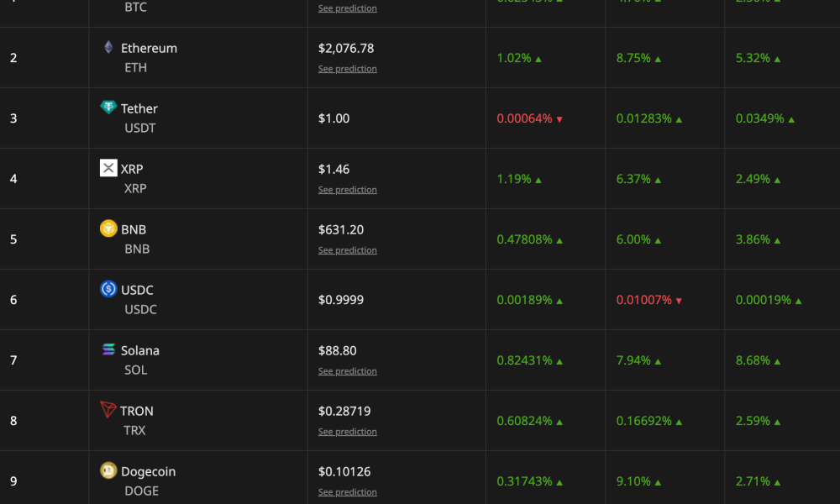
Task: Click the Tether coin icon
Action: [108, 108]
